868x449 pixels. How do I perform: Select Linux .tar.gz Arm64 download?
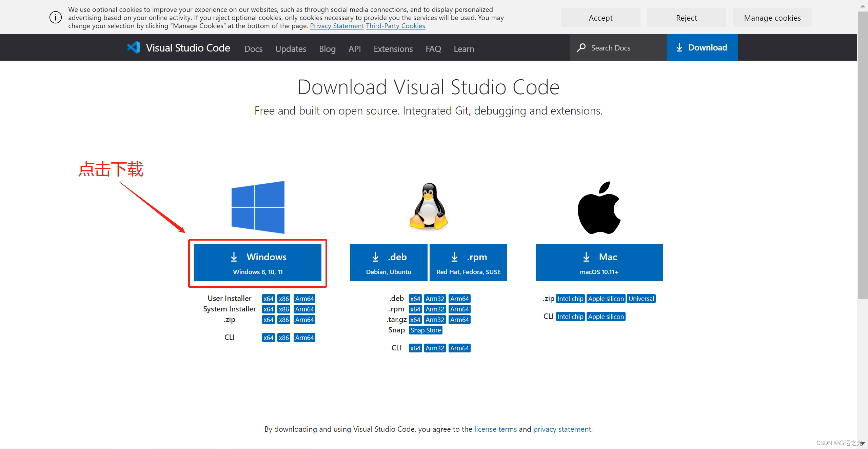click(459, 320)
